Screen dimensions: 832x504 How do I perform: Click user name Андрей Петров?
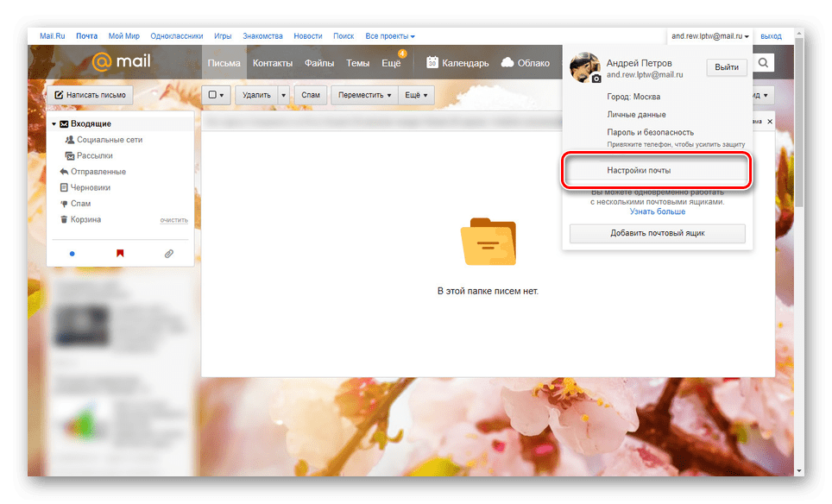[639, 63]
